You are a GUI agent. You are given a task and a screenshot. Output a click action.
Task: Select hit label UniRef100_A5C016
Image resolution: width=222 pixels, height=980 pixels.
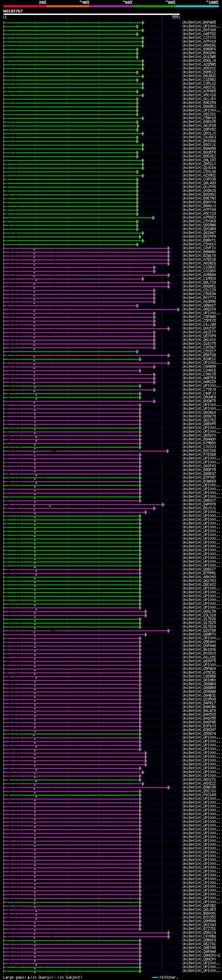point(199,95)
